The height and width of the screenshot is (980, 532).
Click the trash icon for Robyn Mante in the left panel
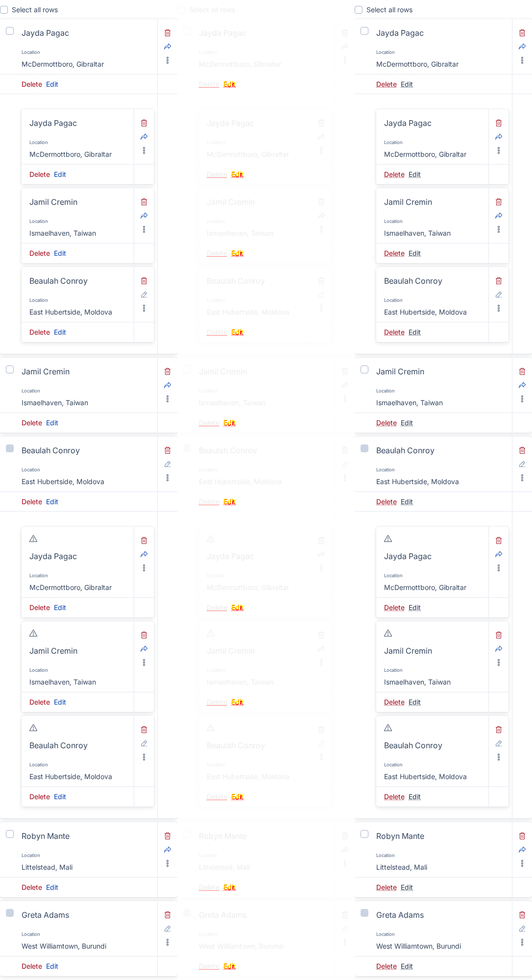coord(168,836)
